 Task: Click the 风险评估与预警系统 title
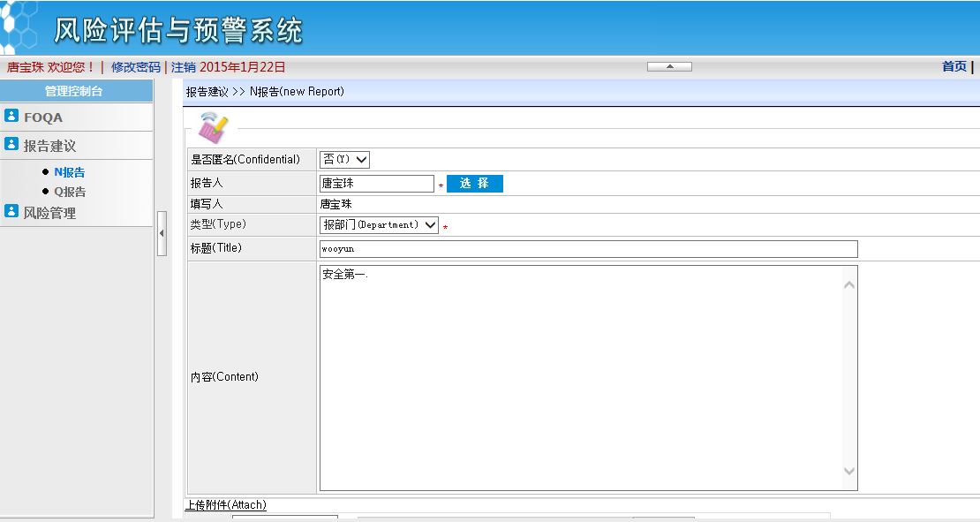[x=178, y=29]
